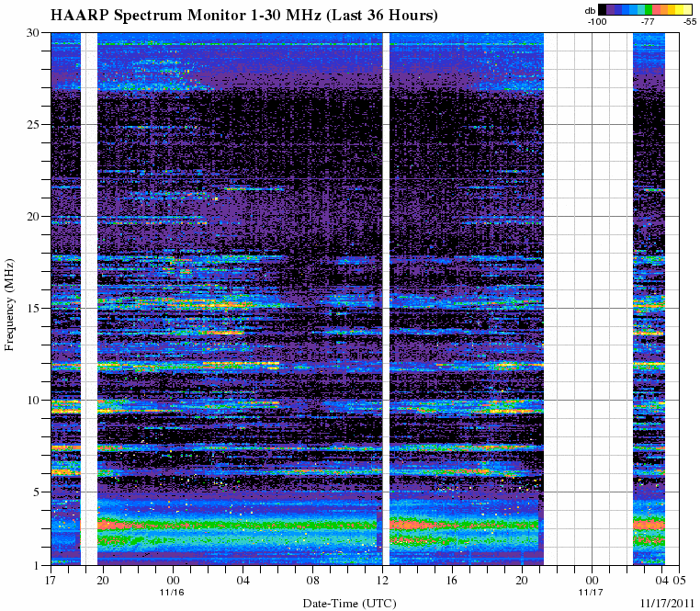Click the 30 label on the frequency axis
700x611 pixels.
(x=34, y=33)
